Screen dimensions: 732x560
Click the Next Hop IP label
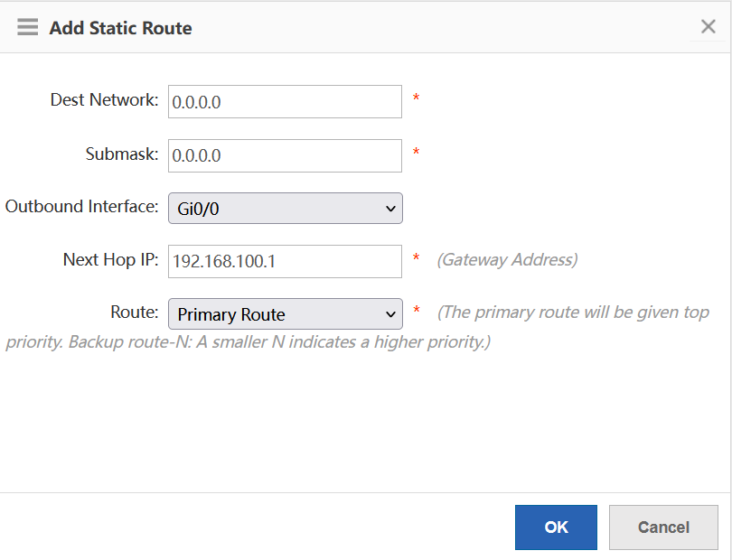tap(111, 259)
